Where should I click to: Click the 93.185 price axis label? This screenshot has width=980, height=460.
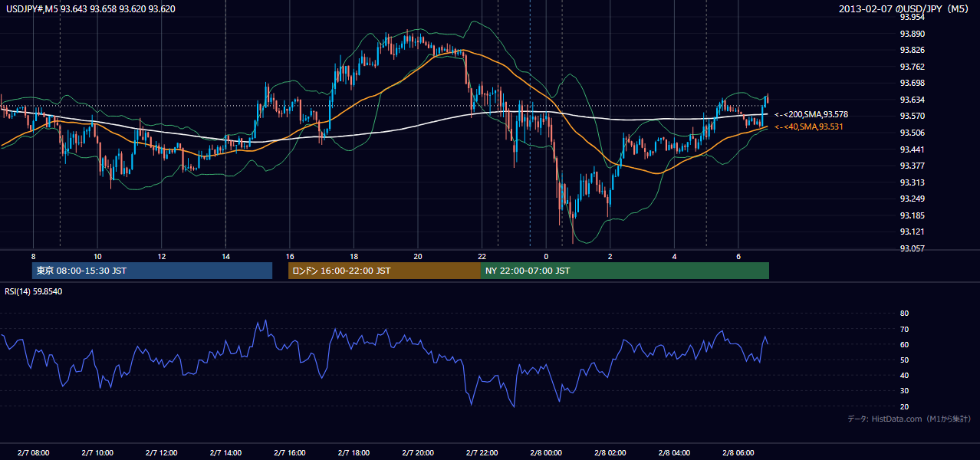pyautogui.click(x=913, y=215)
